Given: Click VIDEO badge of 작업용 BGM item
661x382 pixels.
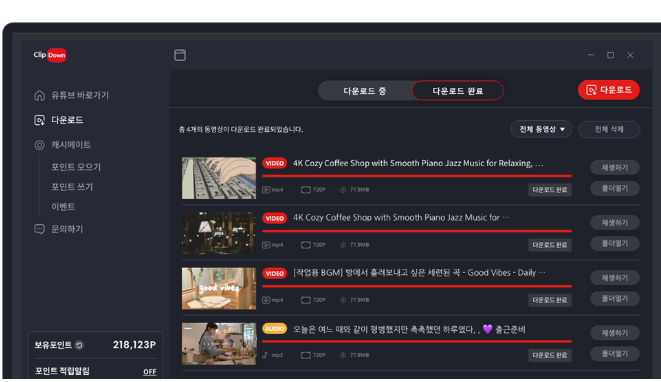Looking at the screenshot, I should [x=274, y=273].
